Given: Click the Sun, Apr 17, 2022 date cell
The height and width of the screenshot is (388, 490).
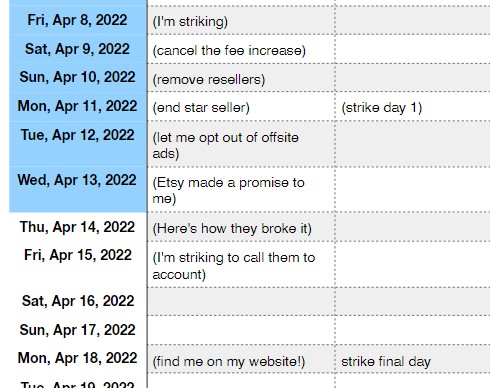Looking at the screenshot, I should [78, 330].
